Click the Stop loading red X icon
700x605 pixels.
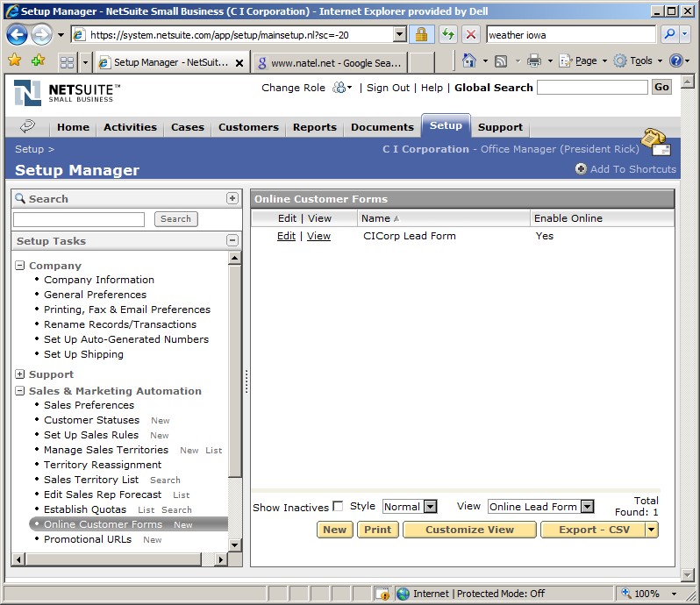click(x=470, y=34)
